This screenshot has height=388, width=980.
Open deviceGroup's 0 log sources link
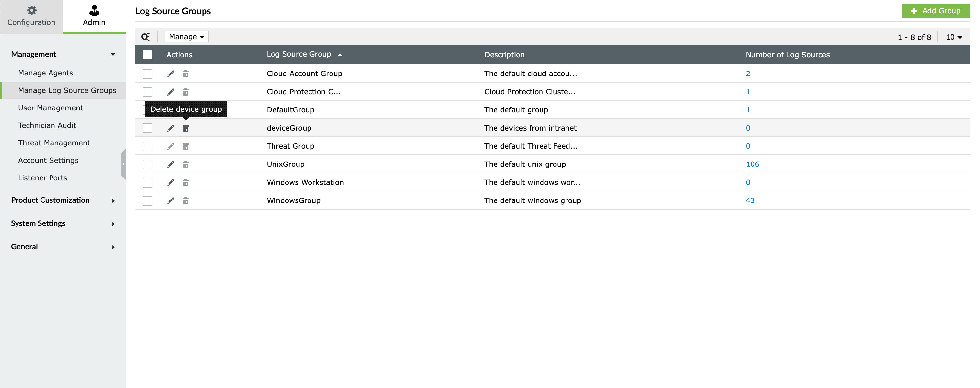click(748, 128)
